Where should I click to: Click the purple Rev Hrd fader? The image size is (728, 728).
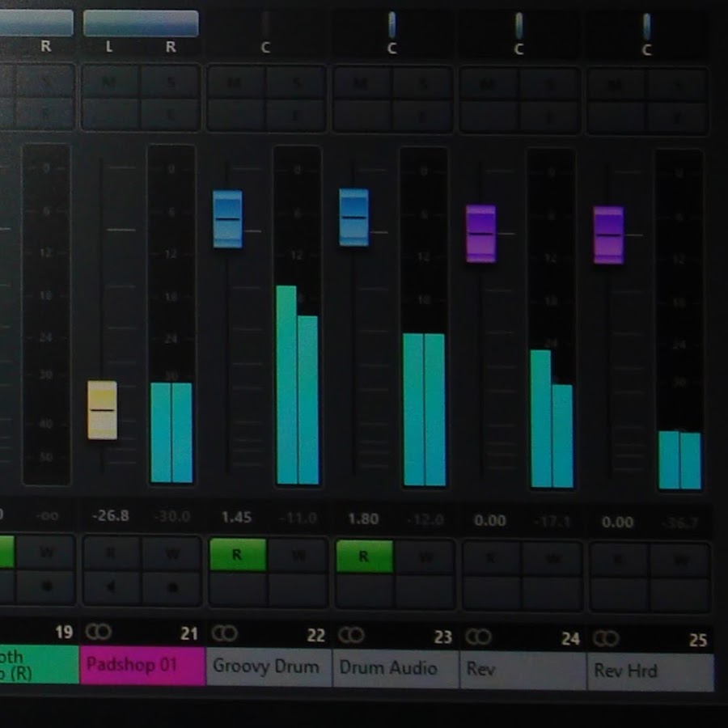tap(608, 235)
